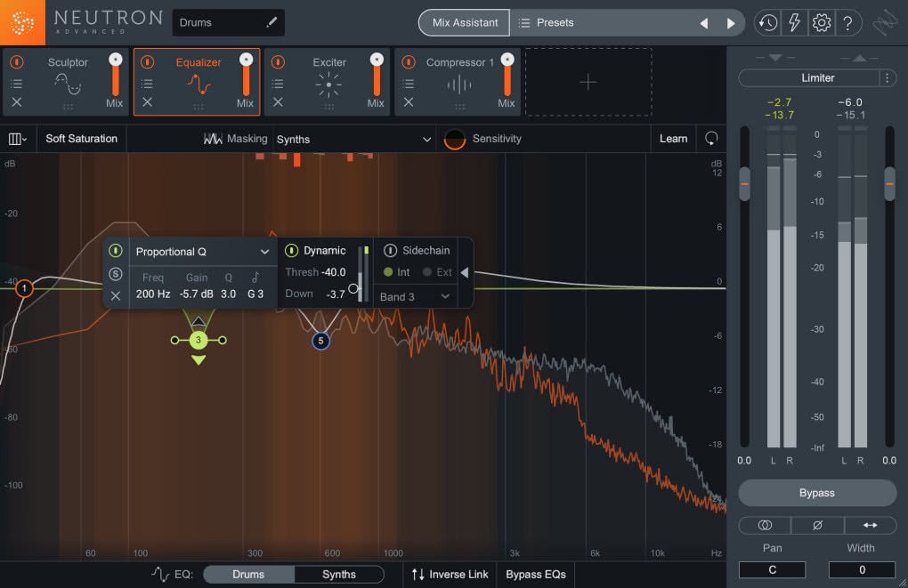Viewport: 908px width, 588px height.
Task: Click the Masking meter icon
Action: tap(213, 139)
